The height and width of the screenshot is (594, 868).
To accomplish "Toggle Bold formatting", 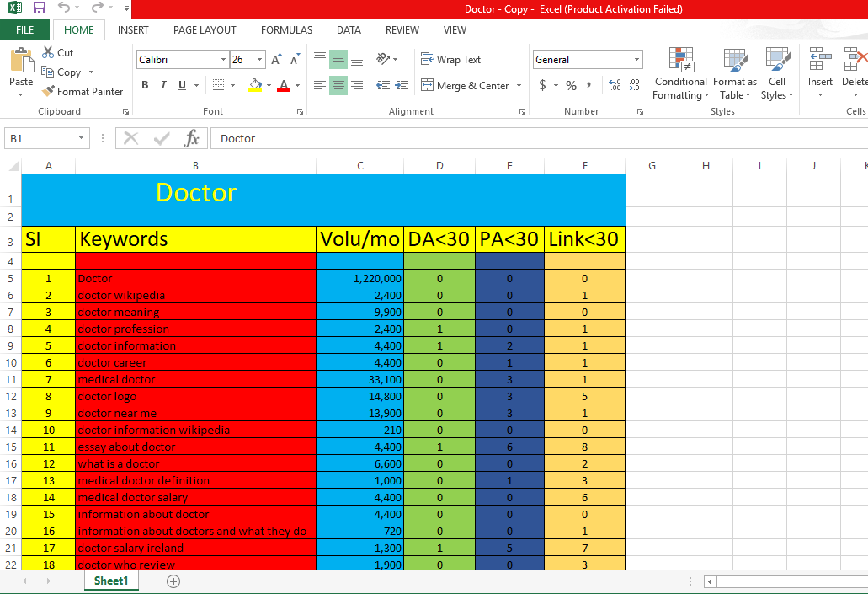I will tap(145, 85).
